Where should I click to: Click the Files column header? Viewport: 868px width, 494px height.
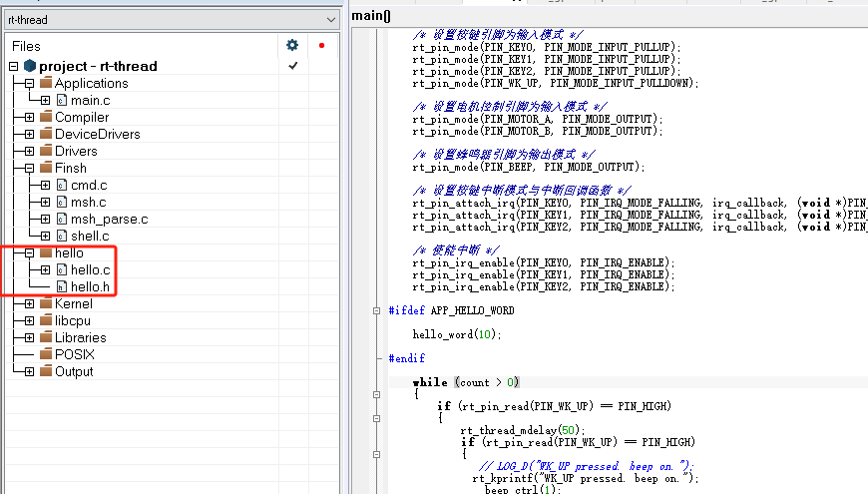(x=26, y=46)
